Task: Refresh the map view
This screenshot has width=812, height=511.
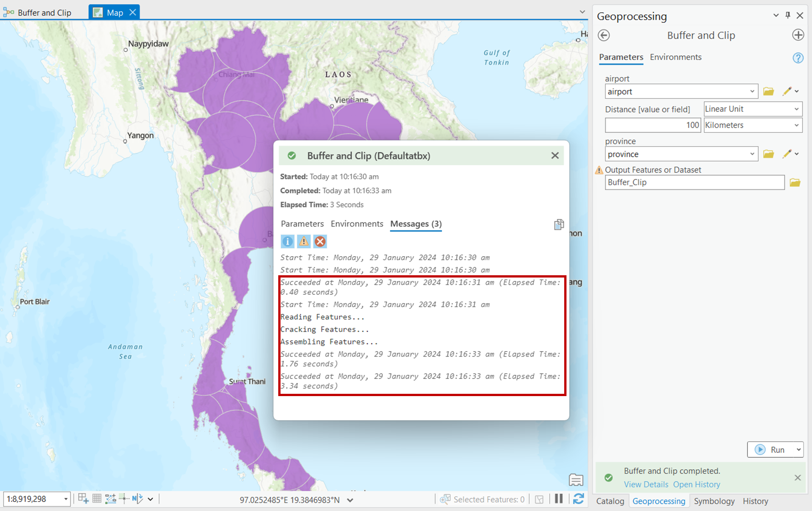Action: tap(578, 499)
